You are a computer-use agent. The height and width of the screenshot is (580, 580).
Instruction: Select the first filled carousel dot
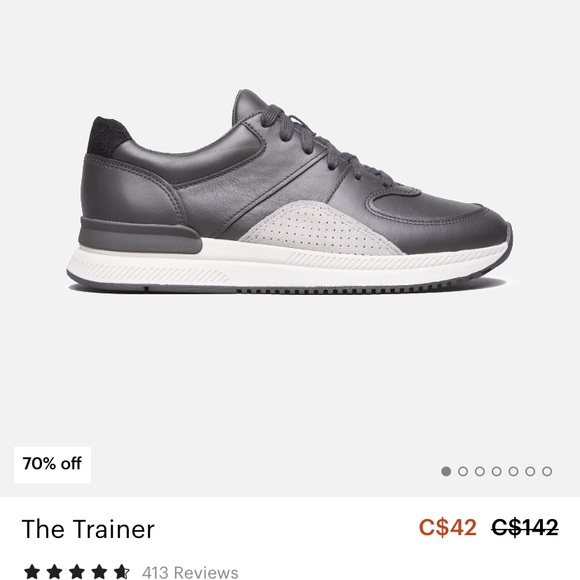[x=446, y=471]
